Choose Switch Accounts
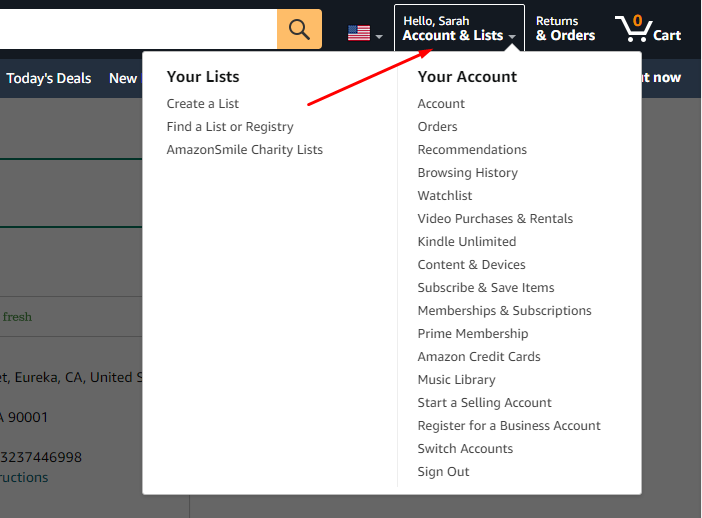Viewport: 702px width, 518px height. point(465,449)
